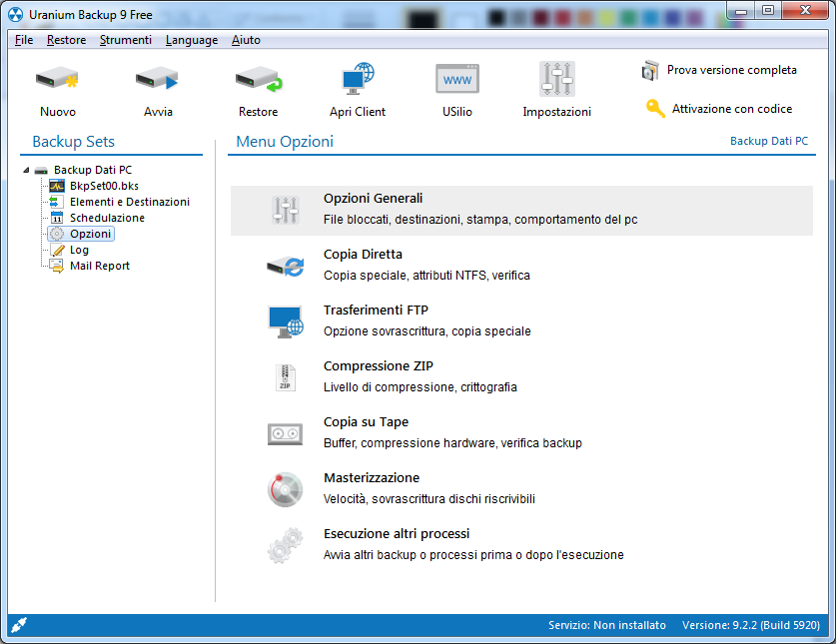Image resolution: width=836 pixels, height=644 pixels.
Task: Collapse the Backup Dati PC tree node
Action: click(x=26, y=170)
